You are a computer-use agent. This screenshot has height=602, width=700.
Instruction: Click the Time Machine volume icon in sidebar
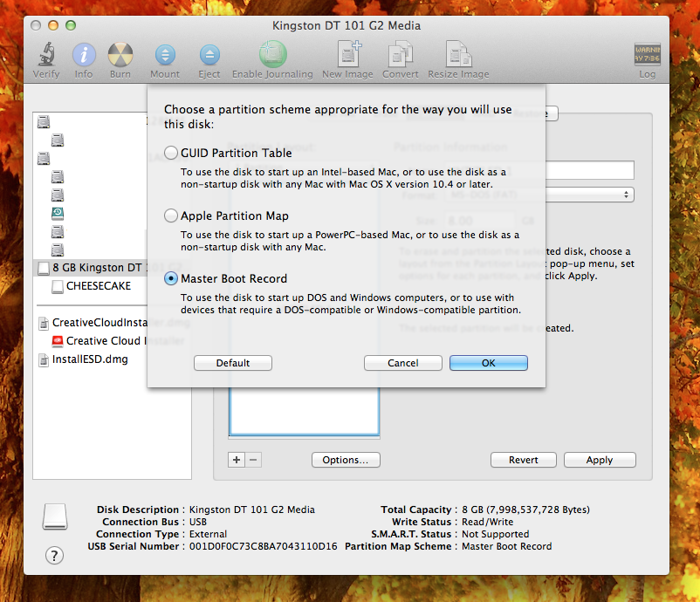coord(58,214)
